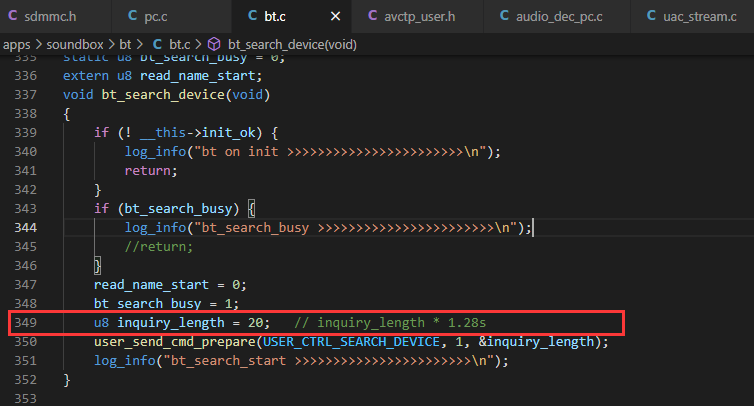Screen dimensions: 754x406
Task: Open the apps breadcrumb segment
Action: point(17,45)
